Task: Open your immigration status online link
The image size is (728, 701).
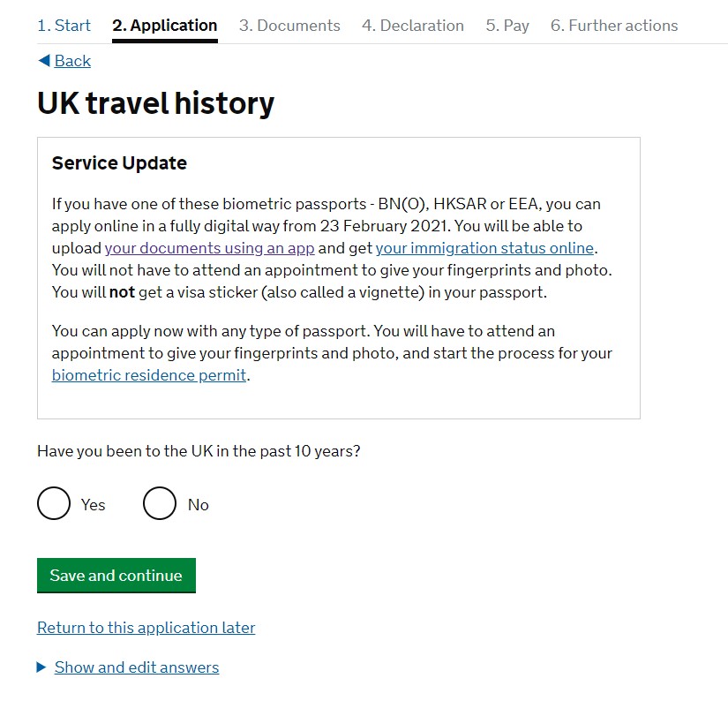Action: click(x=484, y=248)
